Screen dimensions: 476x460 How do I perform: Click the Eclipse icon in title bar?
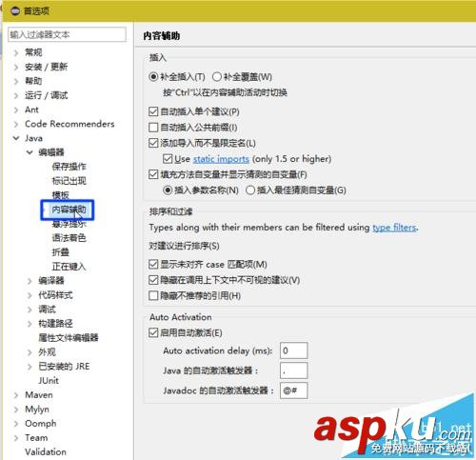pyautogui.click(x=15, y=11)
